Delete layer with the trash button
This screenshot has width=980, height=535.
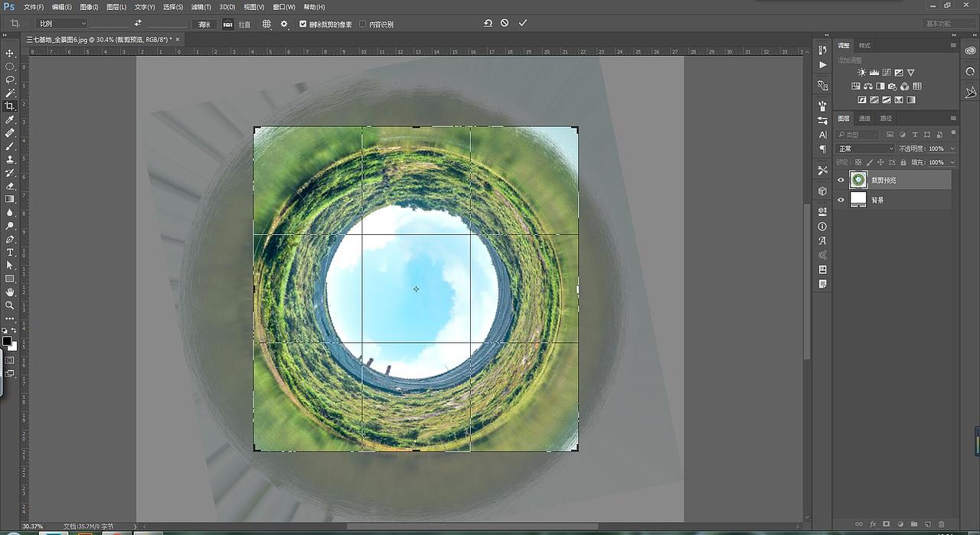940,524
